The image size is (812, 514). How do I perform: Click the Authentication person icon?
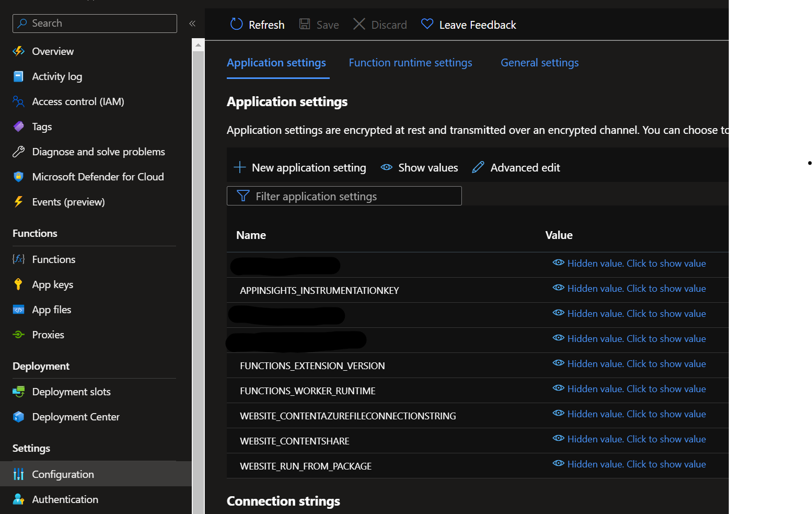(x=19, y=499)
